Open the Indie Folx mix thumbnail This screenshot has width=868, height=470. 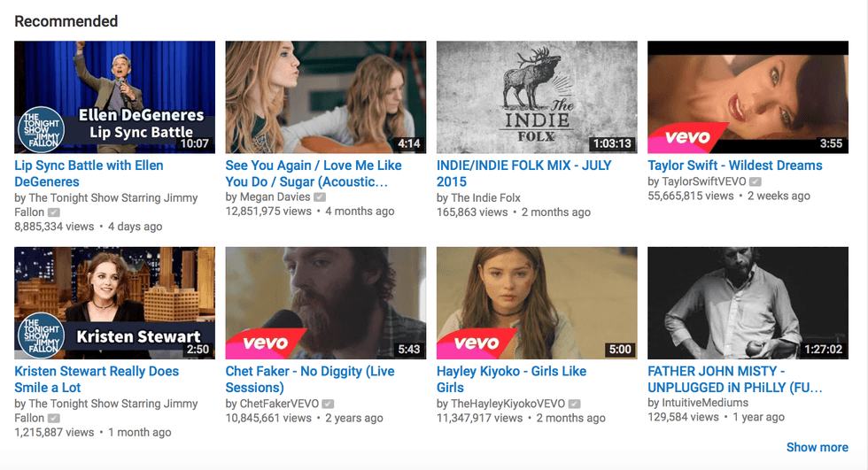[x=537, y=97]
